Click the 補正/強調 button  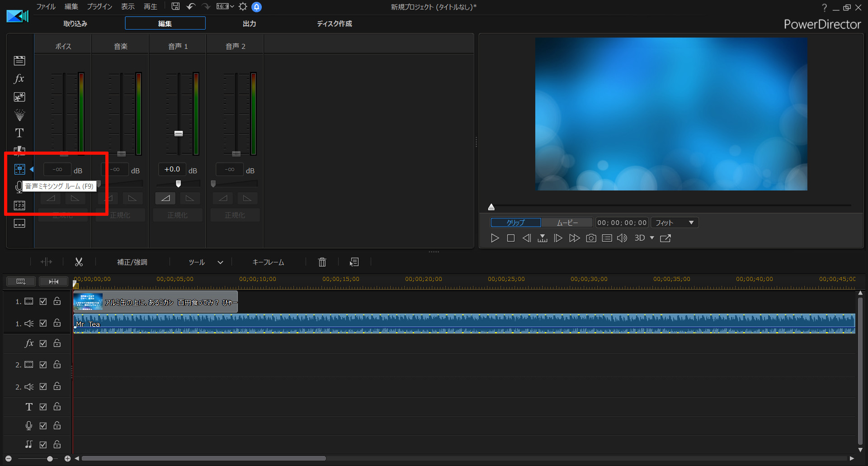pos(132,262)
